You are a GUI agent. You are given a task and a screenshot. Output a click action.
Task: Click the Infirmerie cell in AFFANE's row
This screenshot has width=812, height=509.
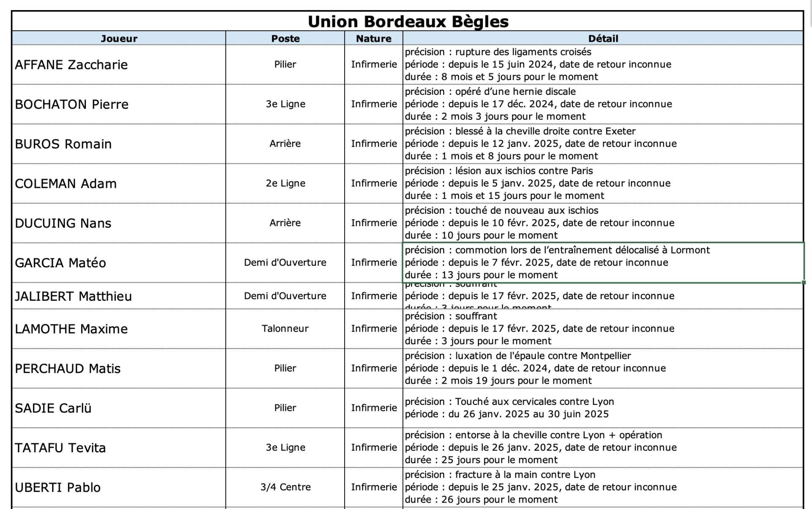point(373,64)
